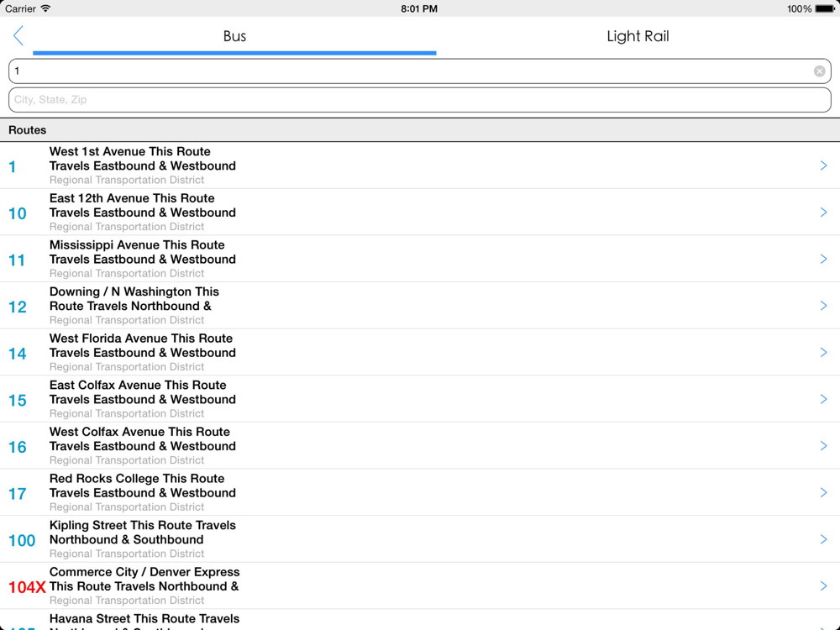Screen dimensions: 840x630
Task: Select route number 10
Action: point(17,213)
